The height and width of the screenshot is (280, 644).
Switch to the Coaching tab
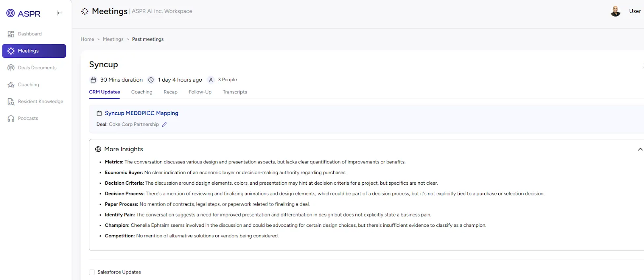coord(142,92)
